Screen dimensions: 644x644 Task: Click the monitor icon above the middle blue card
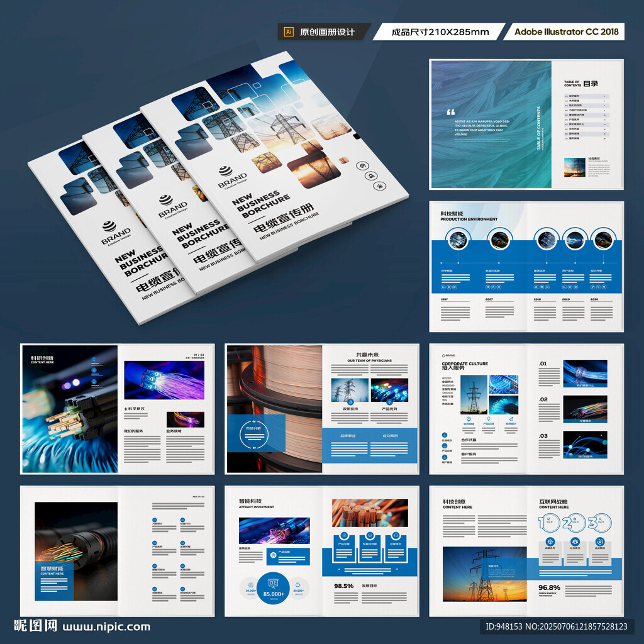370,536
